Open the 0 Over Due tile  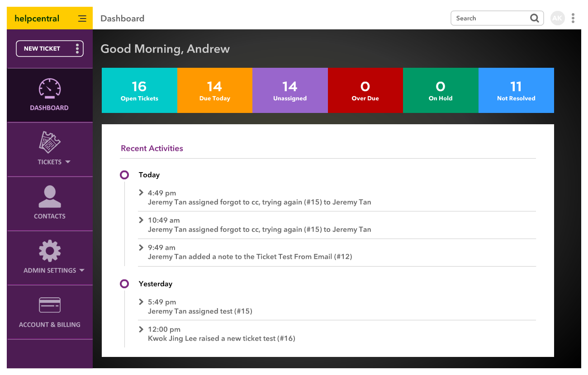[365, 90]
